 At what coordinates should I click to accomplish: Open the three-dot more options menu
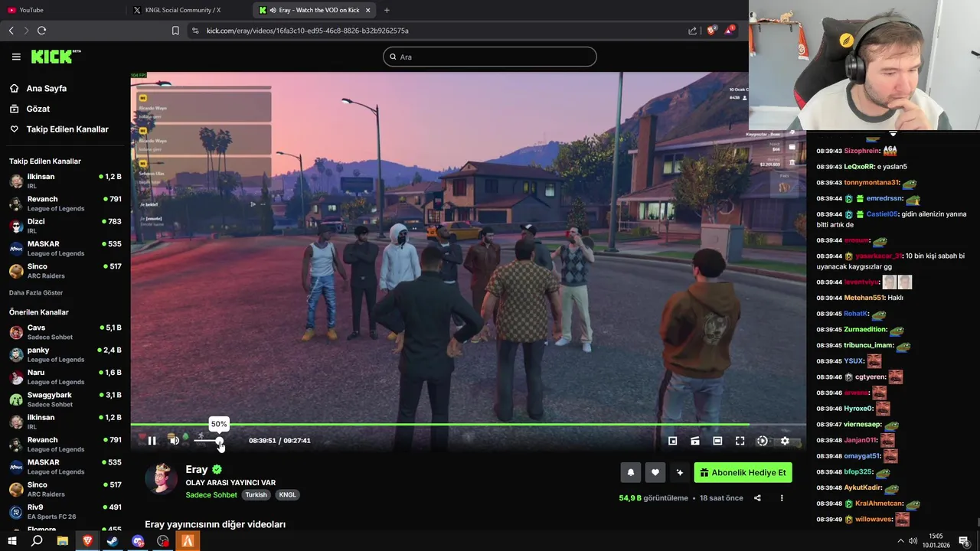pos(782,498)
